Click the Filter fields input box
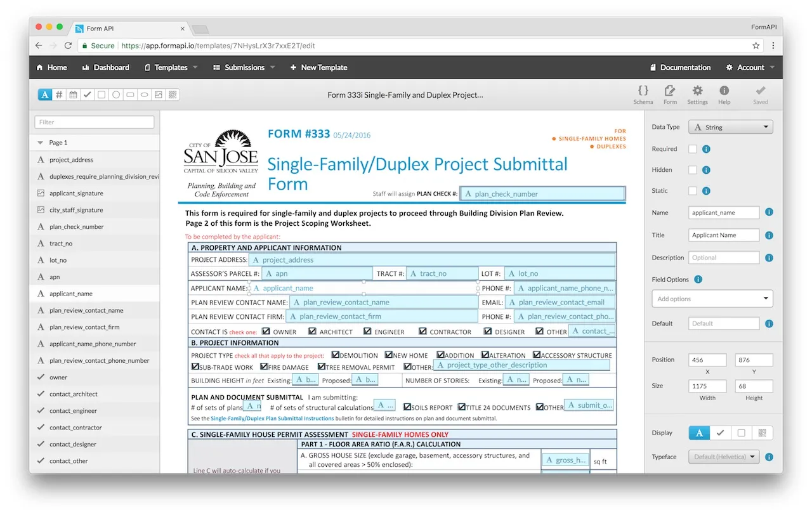 coord(95,122)
